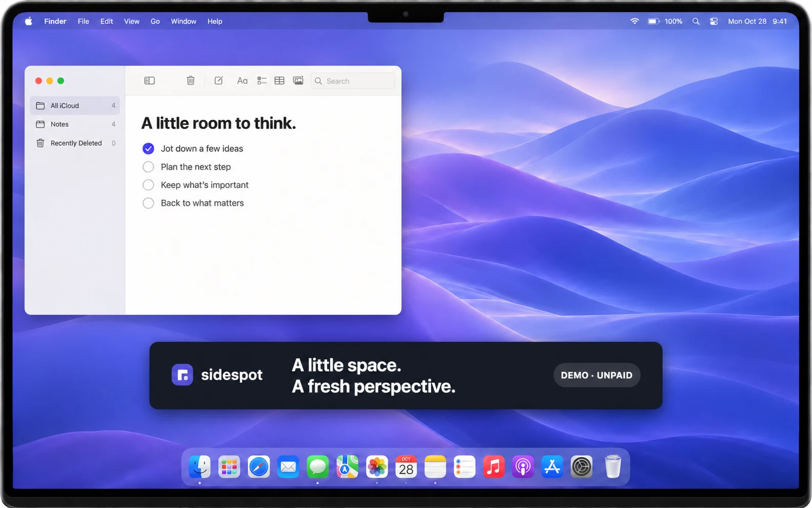Insert a table using the toolbar icon
This screenshot has width=812, height=508.
[x=280, y=80]
